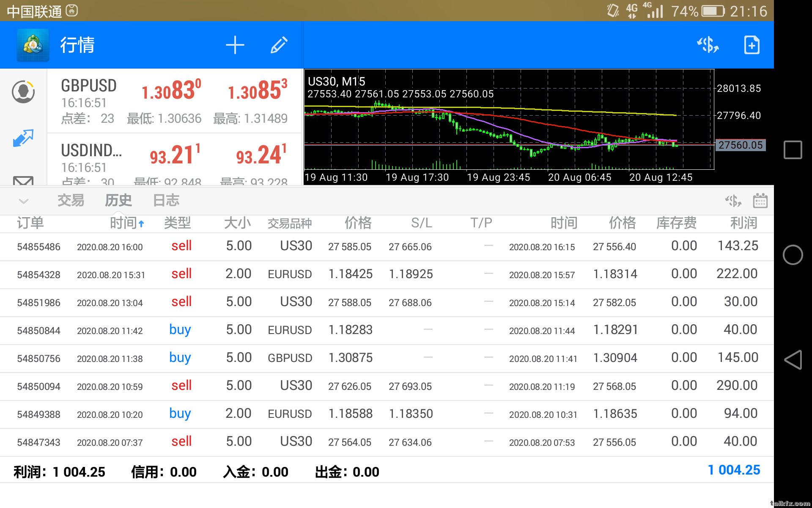
Task: Open the chart/trade arrows sidebar icon
Action: click(23, 138)
